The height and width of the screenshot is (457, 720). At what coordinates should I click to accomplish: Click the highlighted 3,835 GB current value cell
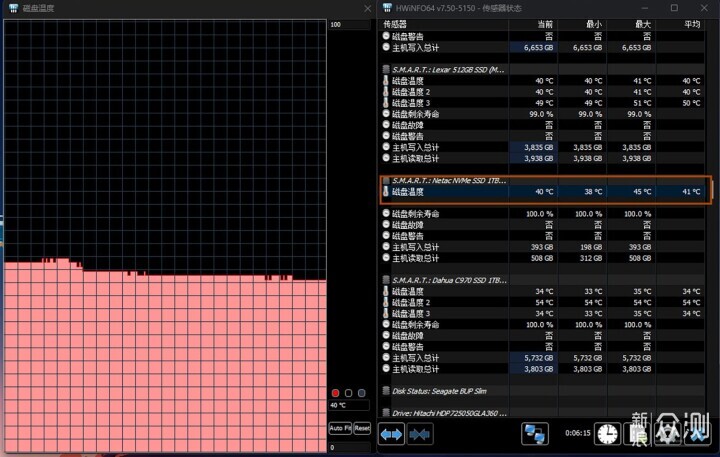(x=533, y=147)
